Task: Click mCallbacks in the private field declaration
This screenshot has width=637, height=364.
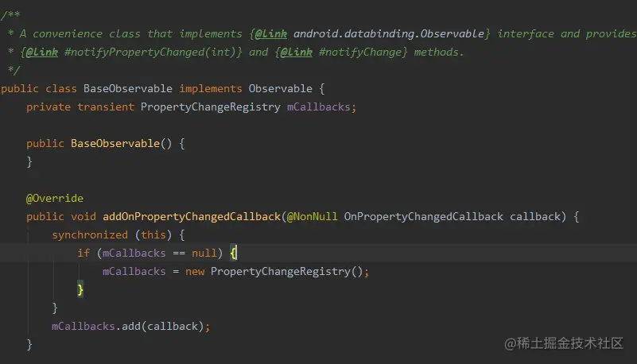Action: click(x=318, y=106)
